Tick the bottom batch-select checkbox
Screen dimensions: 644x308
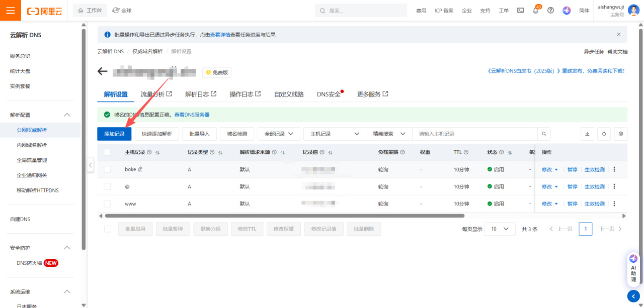(107, 229)
